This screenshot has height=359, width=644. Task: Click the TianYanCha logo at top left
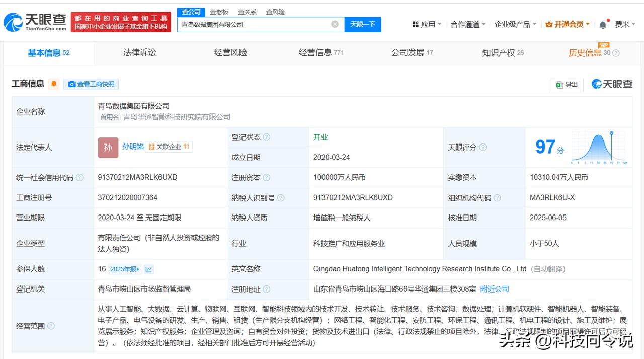(35, 22)
